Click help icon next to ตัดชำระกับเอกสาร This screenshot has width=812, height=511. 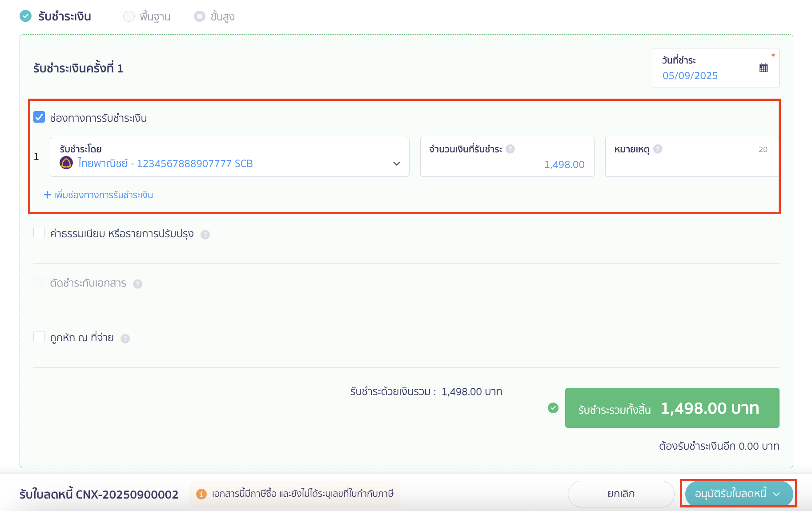coord(138,284)
